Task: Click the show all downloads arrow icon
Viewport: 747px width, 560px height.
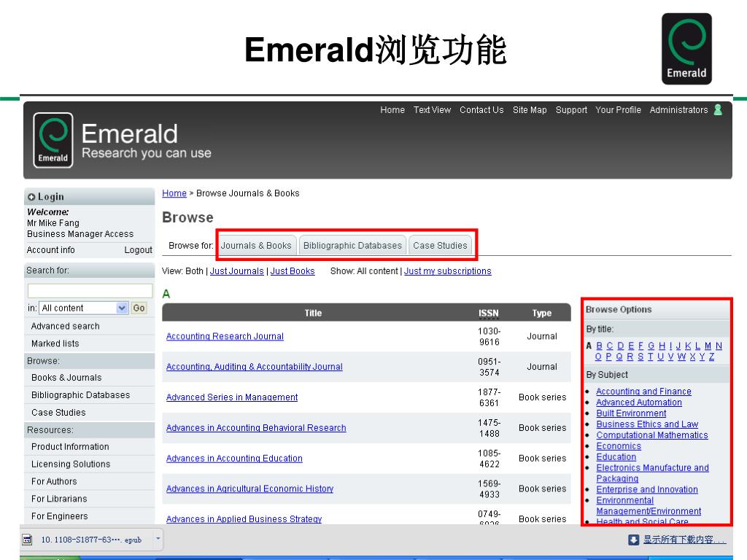Action: [x=633, y=540]
